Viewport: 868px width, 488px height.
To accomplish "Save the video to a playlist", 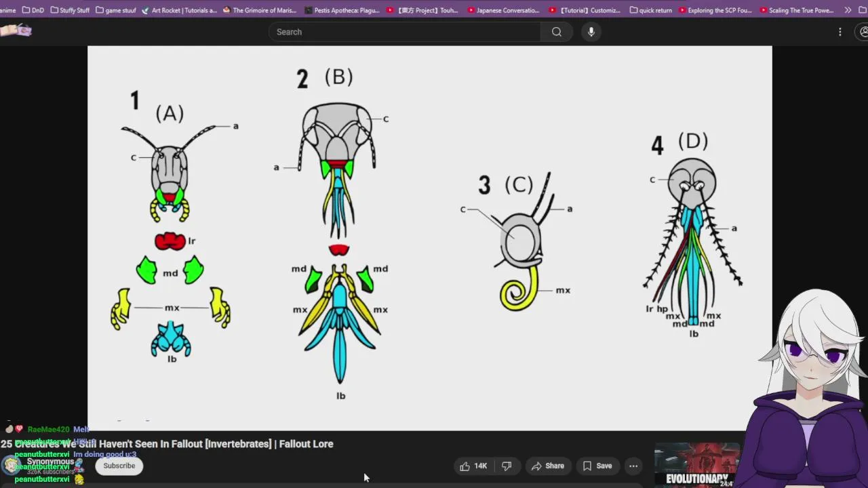I will [x=597, y=466].
